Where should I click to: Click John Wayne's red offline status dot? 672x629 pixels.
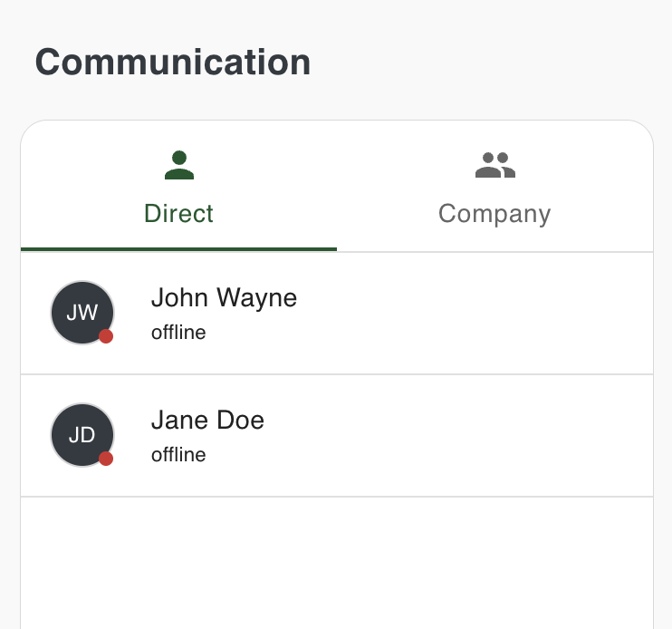point(106,336)
